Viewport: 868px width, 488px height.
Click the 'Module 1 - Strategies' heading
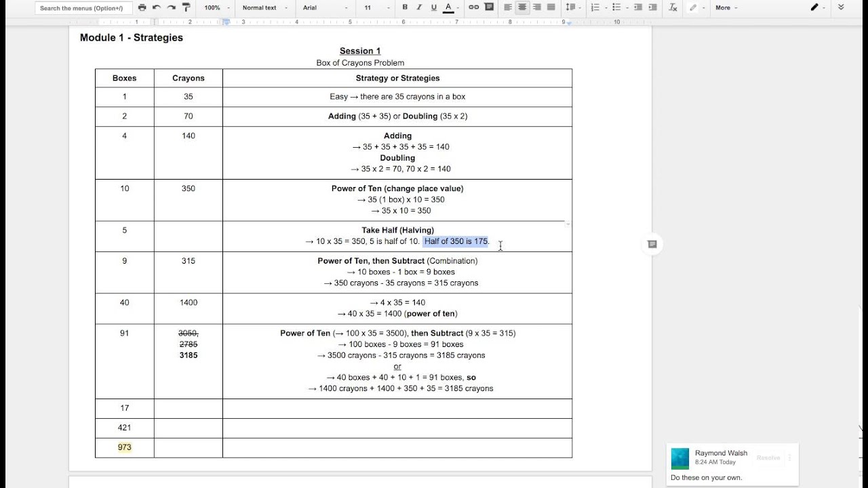(x=132, y=37)
